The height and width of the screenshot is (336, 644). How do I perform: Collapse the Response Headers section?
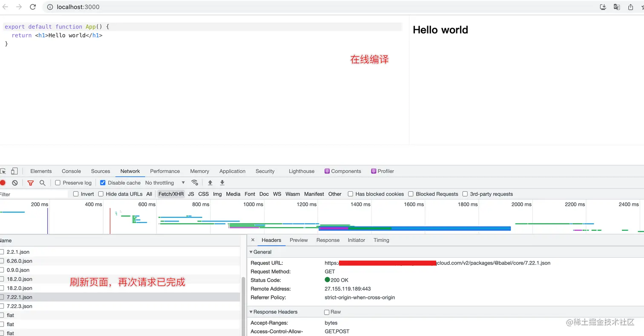coord(251,312)
